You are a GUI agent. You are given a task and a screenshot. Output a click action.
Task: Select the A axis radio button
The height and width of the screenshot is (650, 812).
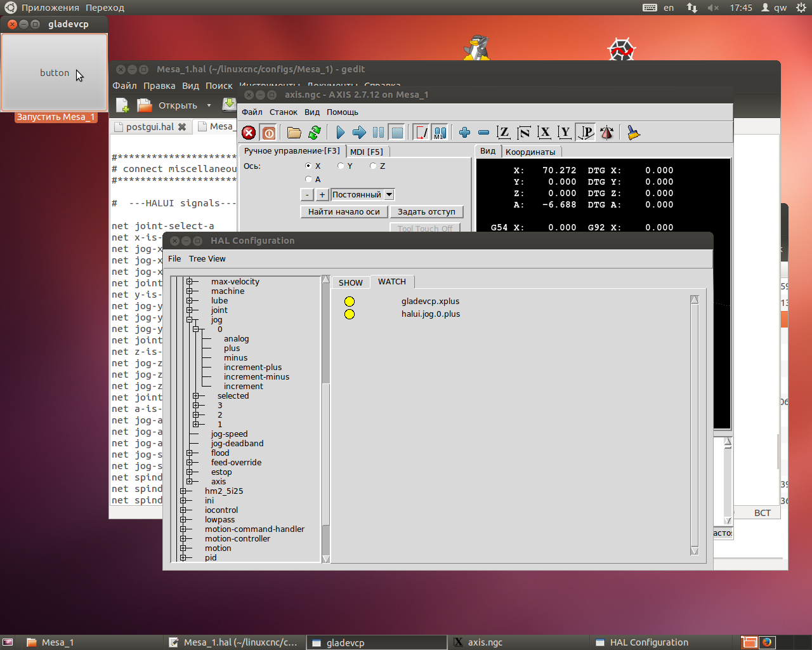[308, 180]
